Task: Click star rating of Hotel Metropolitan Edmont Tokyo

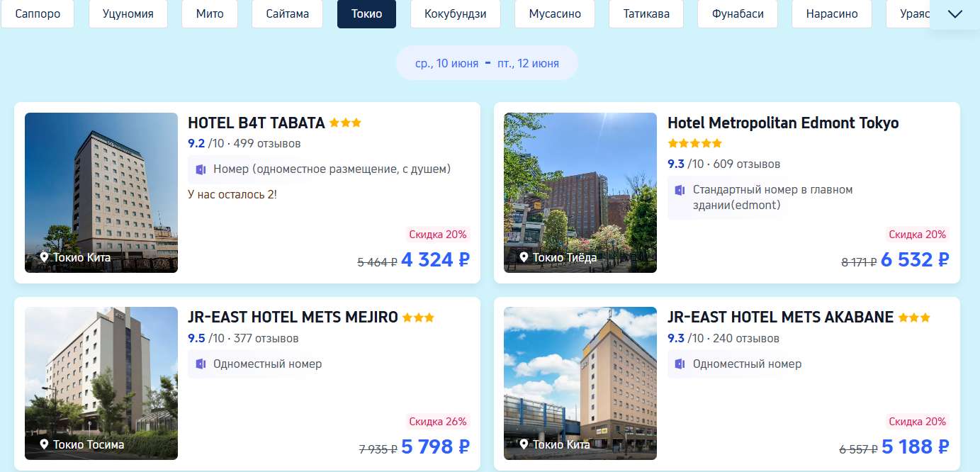Action: (694, 143)
